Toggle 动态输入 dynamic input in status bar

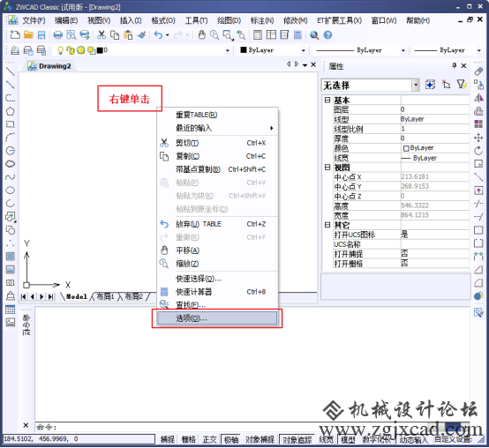point(413,439)
